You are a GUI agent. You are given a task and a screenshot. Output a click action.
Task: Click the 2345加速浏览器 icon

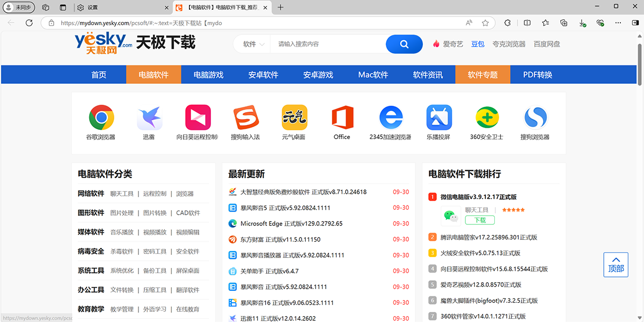click(390, 117)
